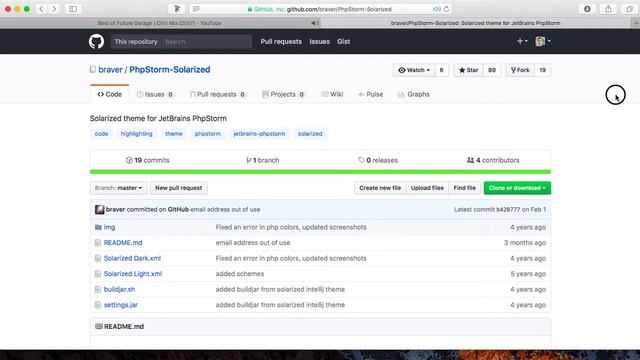
Task: Show all tabs overview icon
Action: 629,9
